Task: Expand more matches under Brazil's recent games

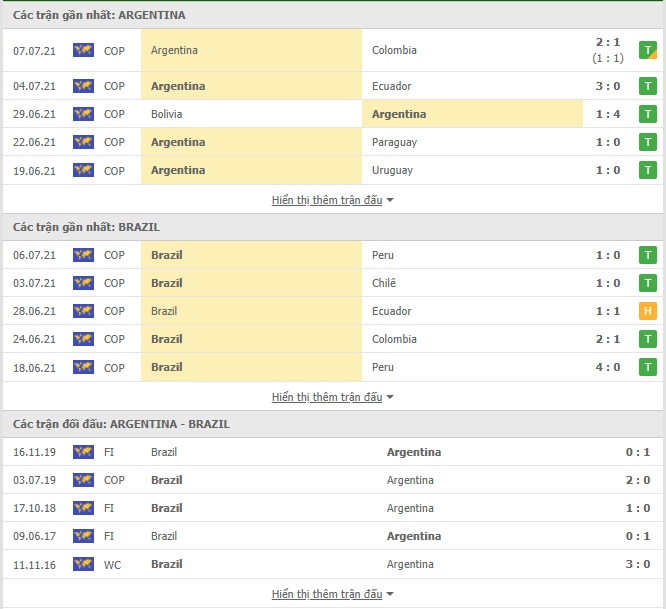Action: click(x=333, y=397)
